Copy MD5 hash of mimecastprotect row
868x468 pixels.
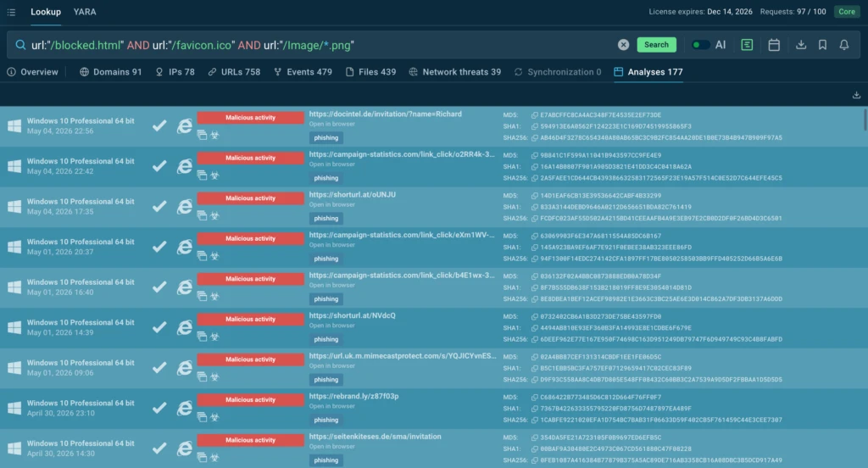pyautogui.click(x=534, y=357)
